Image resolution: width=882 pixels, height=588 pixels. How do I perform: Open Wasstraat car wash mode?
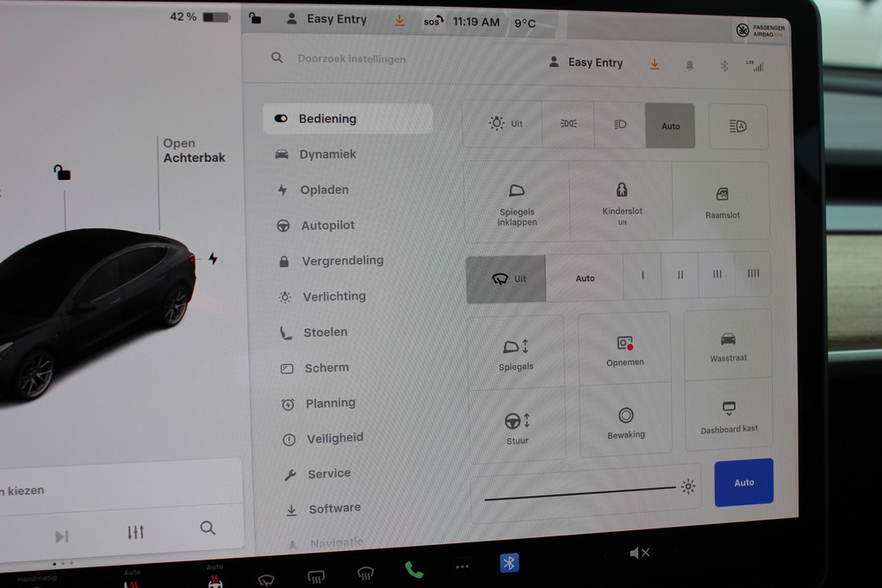728,346
